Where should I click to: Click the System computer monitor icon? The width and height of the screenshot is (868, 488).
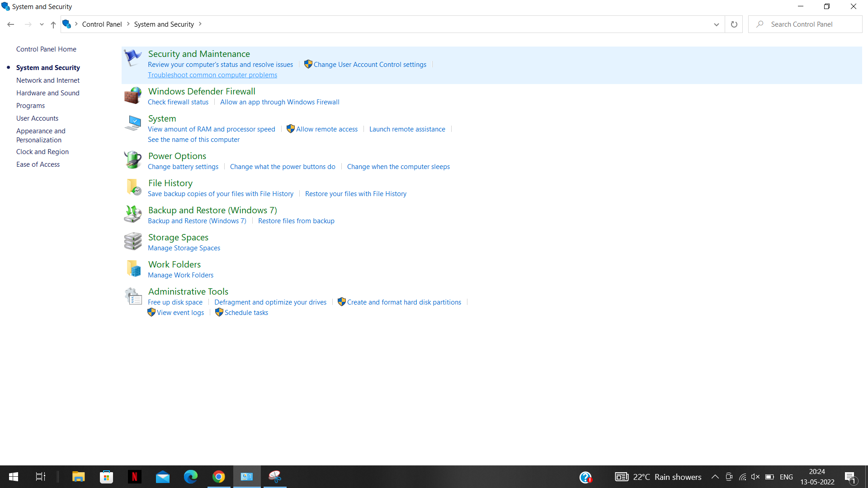click(x=132, y=122)
